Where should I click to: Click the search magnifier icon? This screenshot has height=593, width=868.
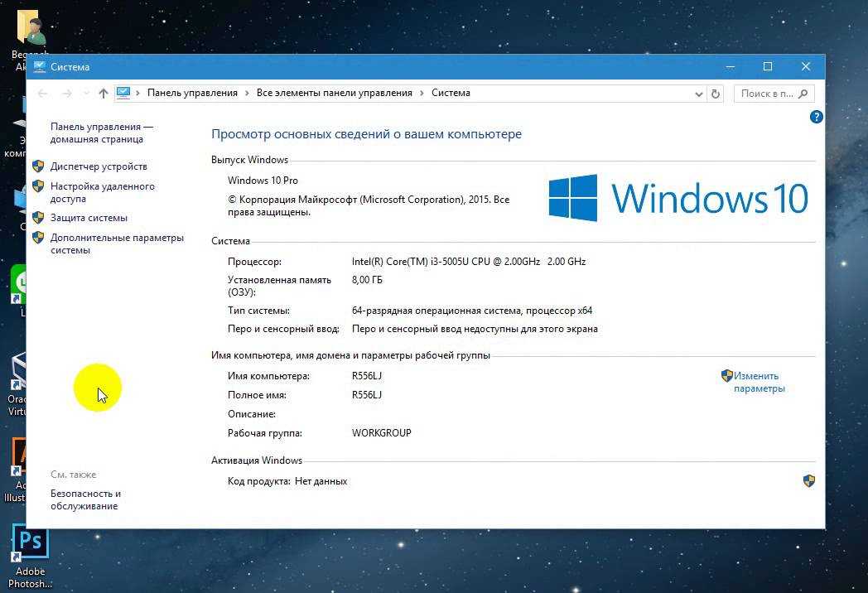pos(803,94)
